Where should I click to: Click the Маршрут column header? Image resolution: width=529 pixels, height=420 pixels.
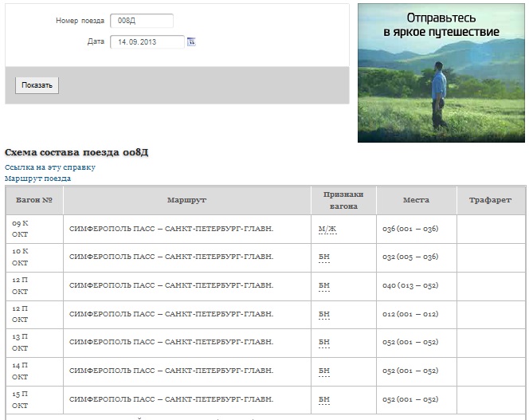pos(187,200)
